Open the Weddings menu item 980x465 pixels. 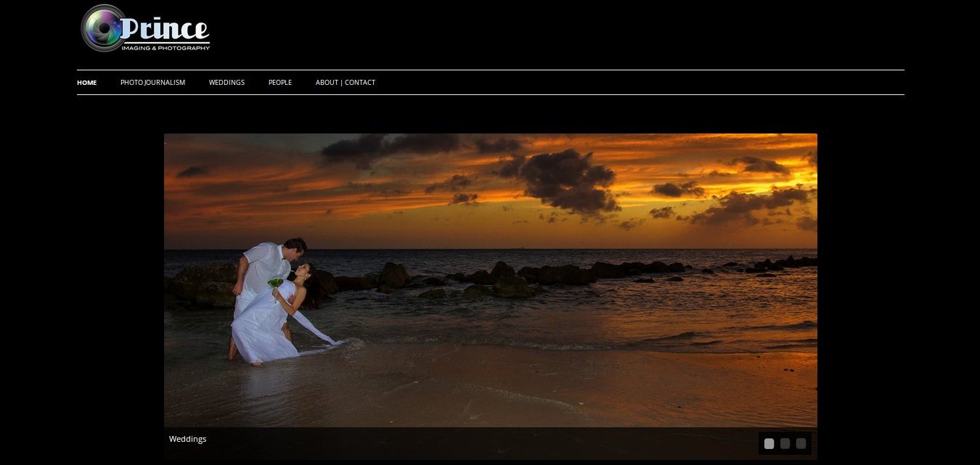226,83
